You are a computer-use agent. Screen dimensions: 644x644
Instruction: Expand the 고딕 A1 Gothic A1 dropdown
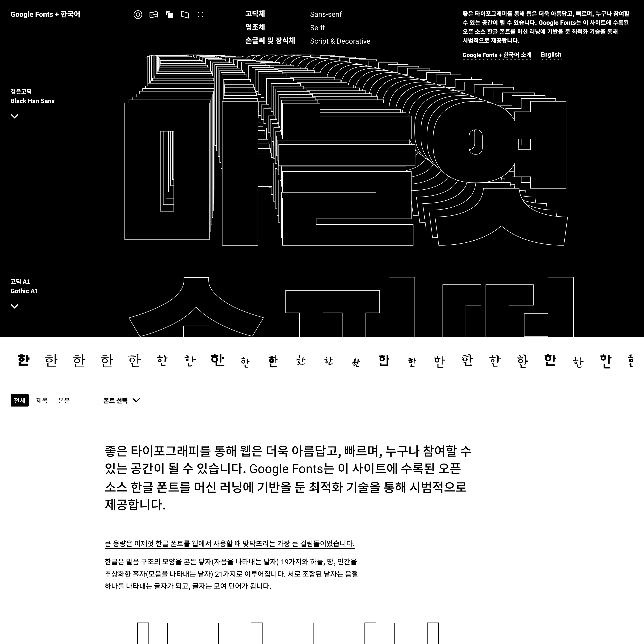pos(15,306)
